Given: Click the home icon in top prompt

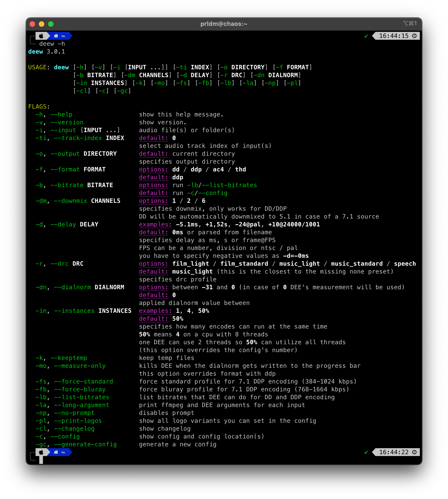Looking at the screenshot, I should [56, 36].
